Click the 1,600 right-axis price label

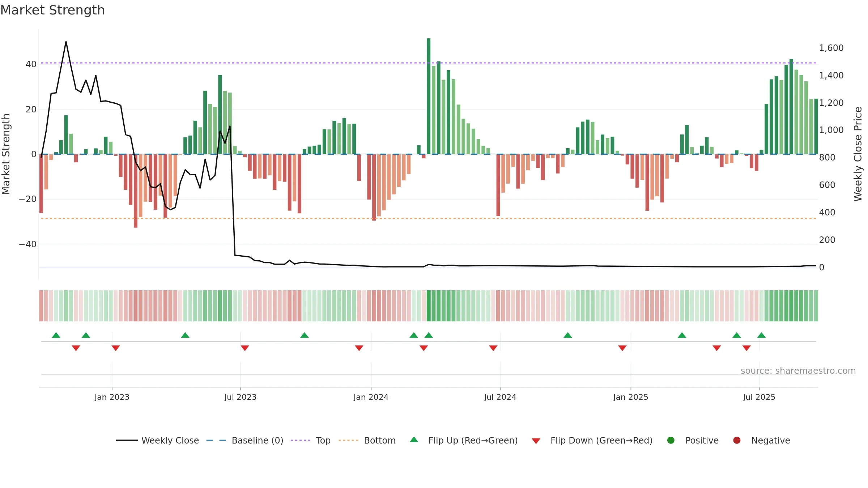831,48
